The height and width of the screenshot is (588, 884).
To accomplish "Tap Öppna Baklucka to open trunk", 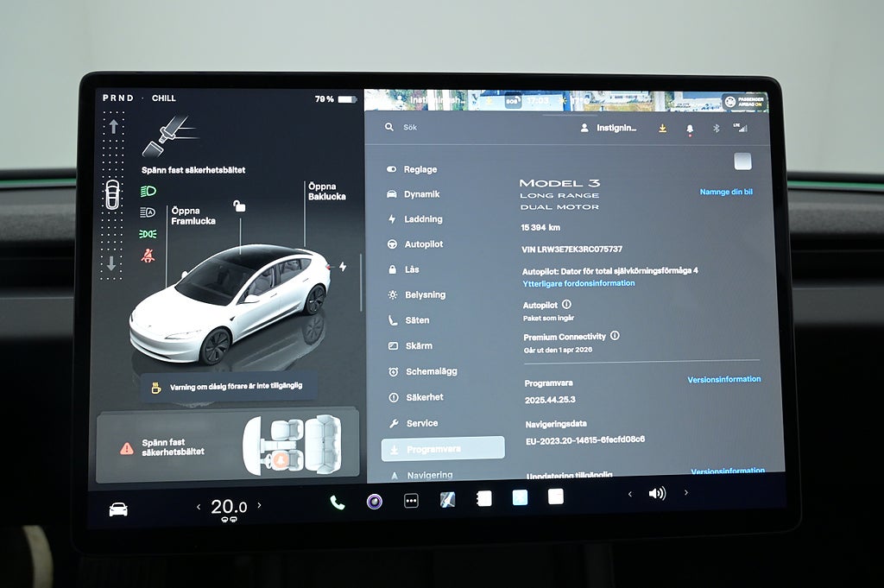I will [326, 191].
